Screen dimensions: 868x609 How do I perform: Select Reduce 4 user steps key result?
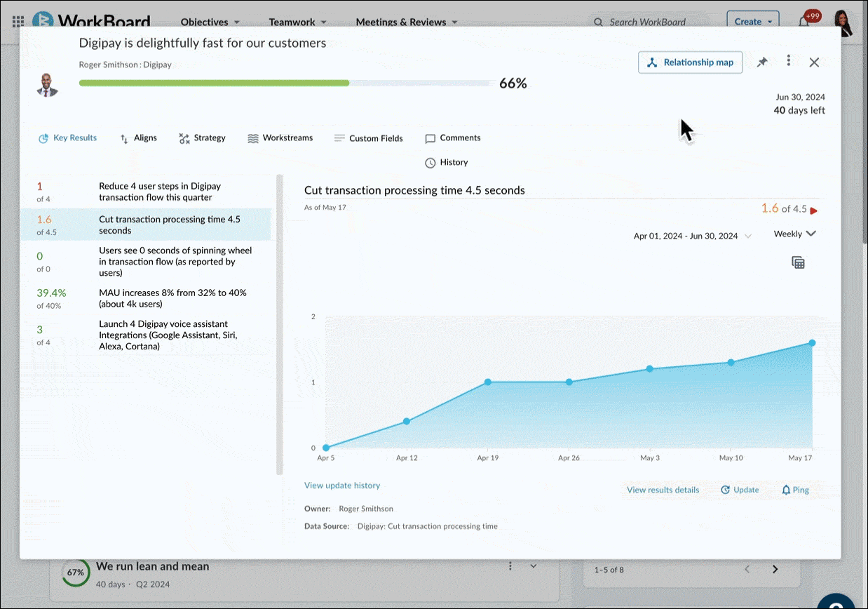pyautogui.click(x=146, y=192)
